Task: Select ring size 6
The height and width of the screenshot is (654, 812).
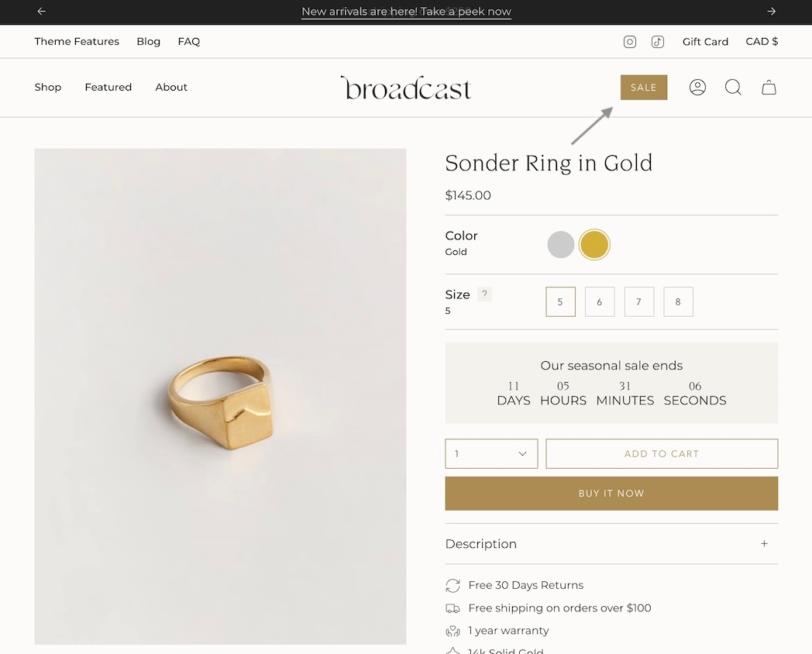Action: 600,302
